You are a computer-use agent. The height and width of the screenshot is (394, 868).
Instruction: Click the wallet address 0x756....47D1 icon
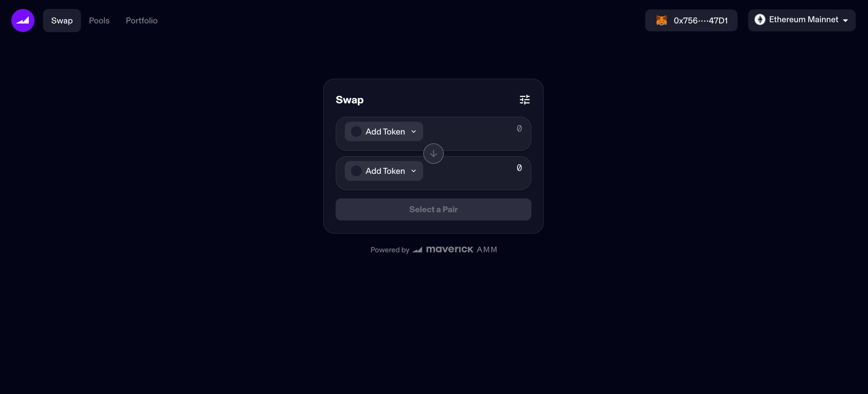pos(662,20)
